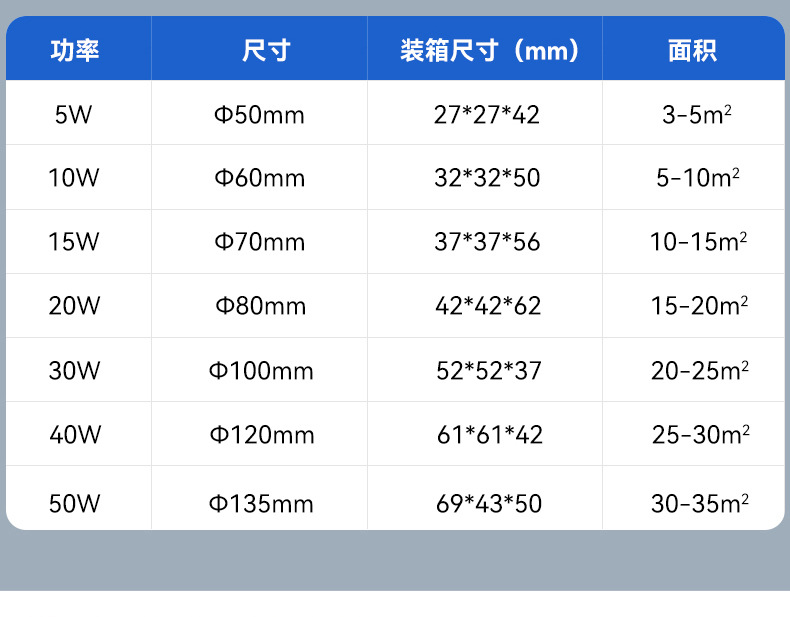Select the 20W power cell
Viewport: 790px width, 617px height.
(74, 306)
